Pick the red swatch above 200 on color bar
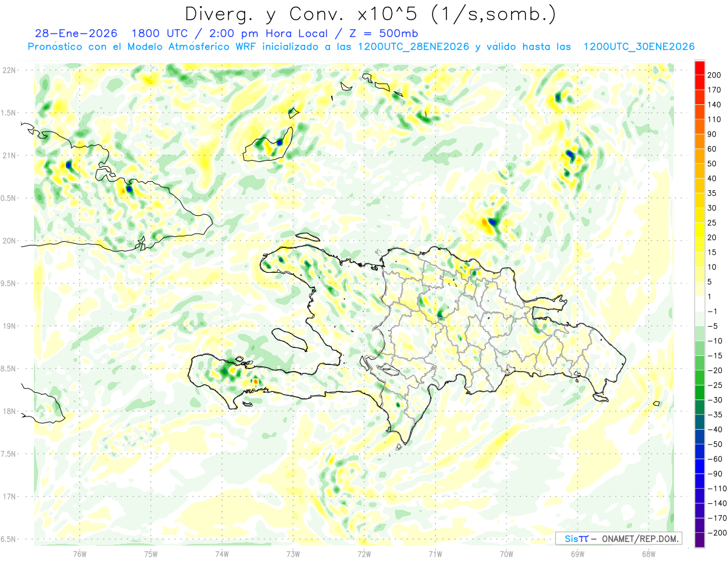Viewport: 728px width, 562px height. click(699, 68)
